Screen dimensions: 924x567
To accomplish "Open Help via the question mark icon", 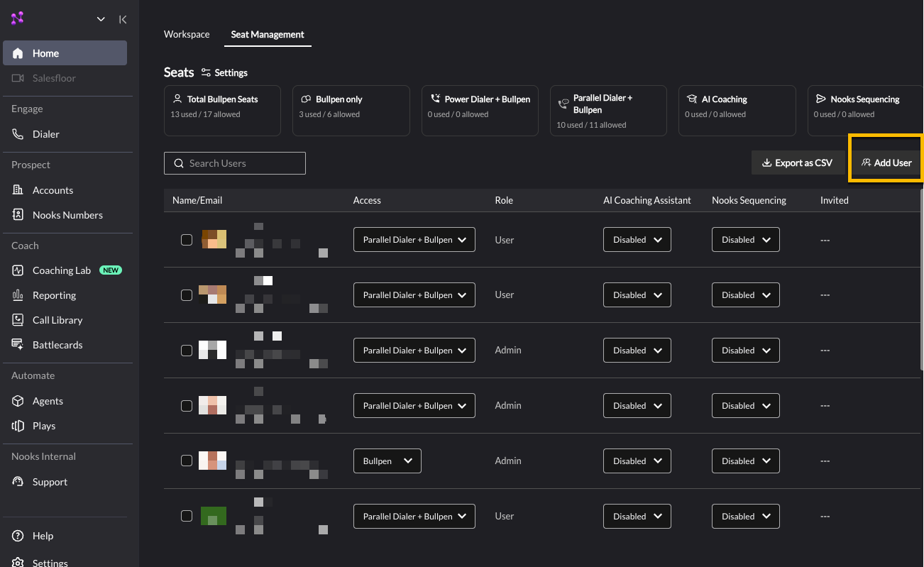I will point(18,536).
